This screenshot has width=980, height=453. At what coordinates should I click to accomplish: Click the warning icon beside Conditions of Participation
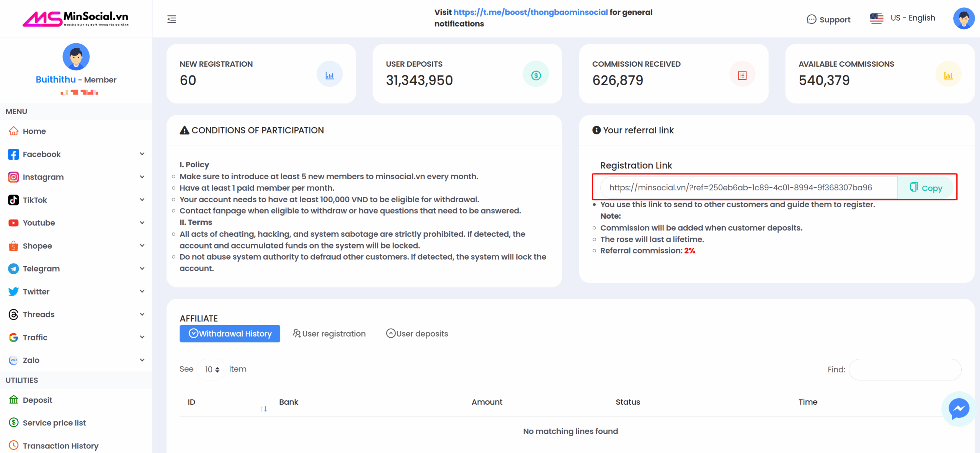pyautogui.click(x=185, y=130)
